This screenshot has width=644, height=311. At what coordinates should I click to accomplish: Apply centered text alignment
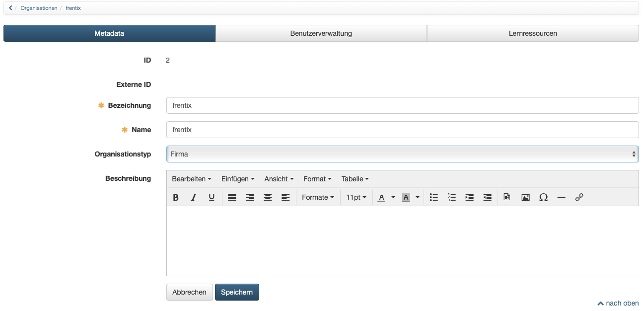coord(268,197)
